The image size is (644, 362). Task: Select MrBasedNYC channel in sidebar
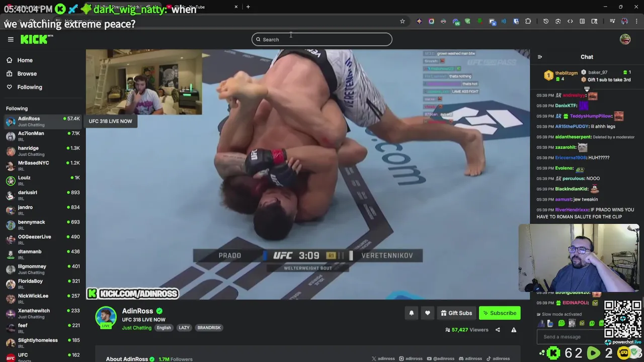tap(43, 165)
